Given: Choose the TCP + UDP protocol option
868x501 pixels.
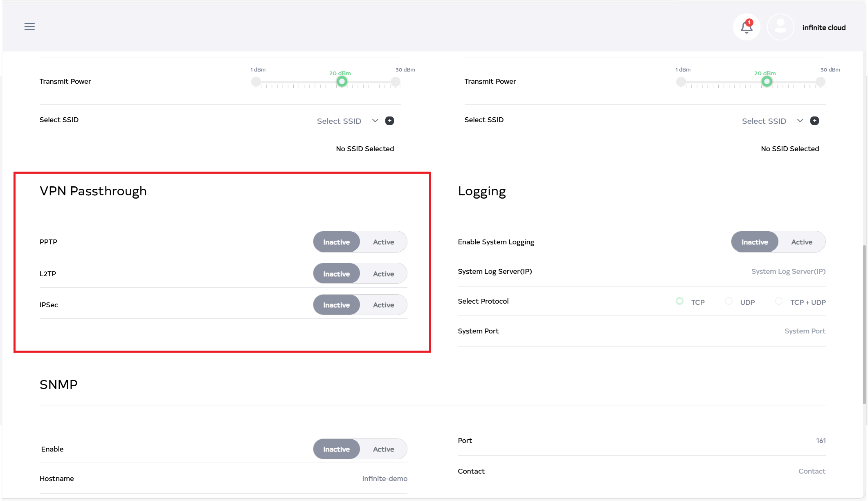Looking at the screenshot, I should click(x=779, y=302).
